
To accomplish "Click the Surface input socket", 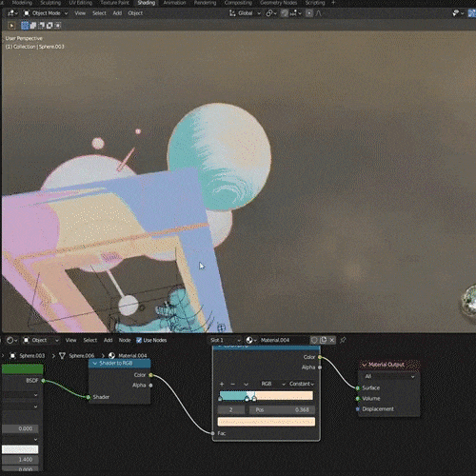I will (358, 388).
